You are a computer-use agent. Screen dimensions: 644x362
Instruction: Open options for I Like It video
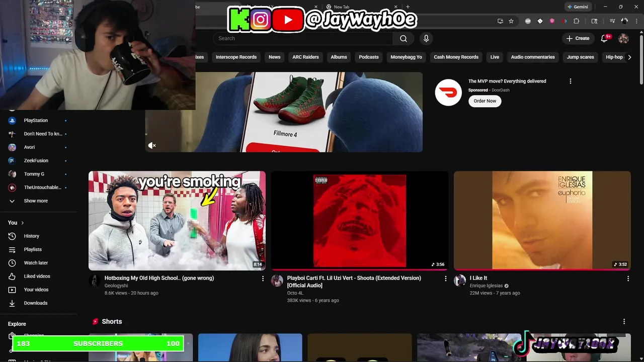628,278
